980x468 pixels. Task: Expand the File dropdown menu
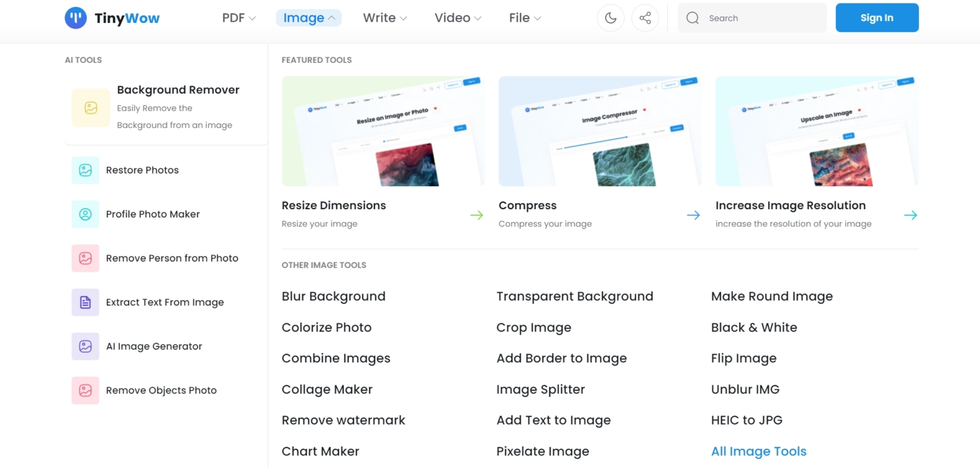click(524, 18)
